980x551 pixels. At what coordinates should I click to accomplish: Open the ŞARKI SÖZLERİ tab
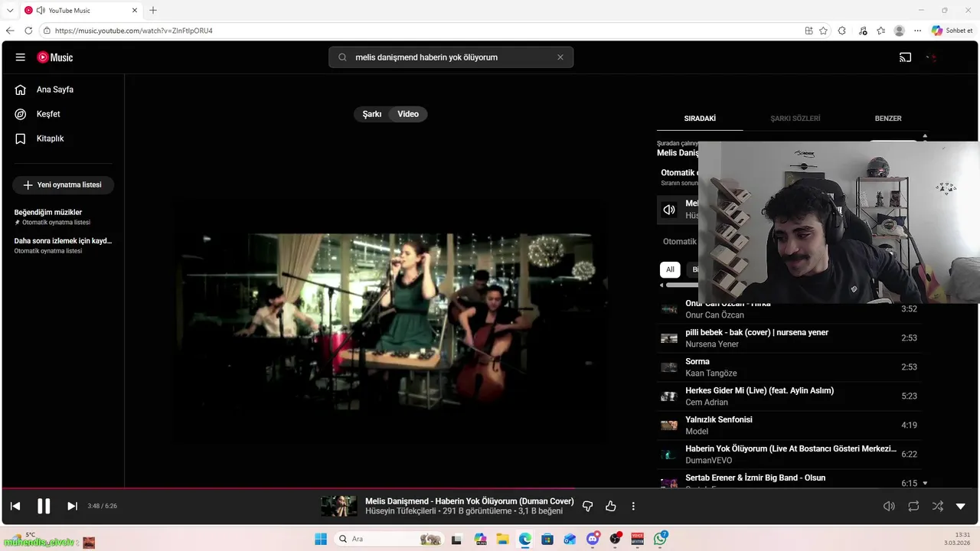tap(795, 119)
